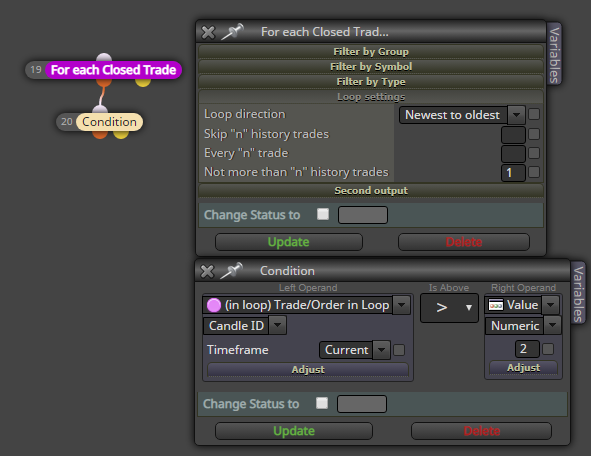Click the yellow output connector under Condition block
This screenshot has height=456, width=591.
pos(121,134)
